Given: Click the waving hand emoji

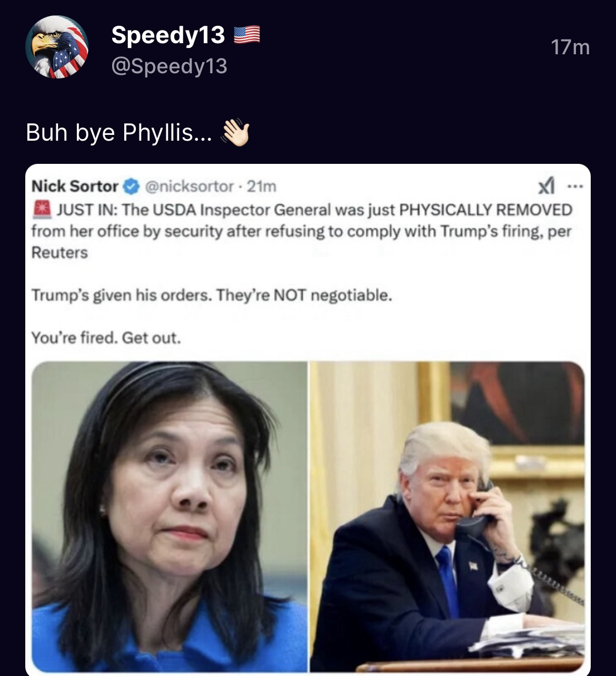Looking at the screenshot, I should point(235,132).
